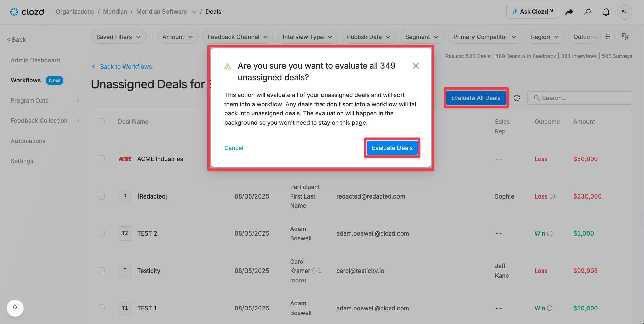Close the evaluate confirmation dialog
The image size is (644, 324).
(x=416, y=66)
